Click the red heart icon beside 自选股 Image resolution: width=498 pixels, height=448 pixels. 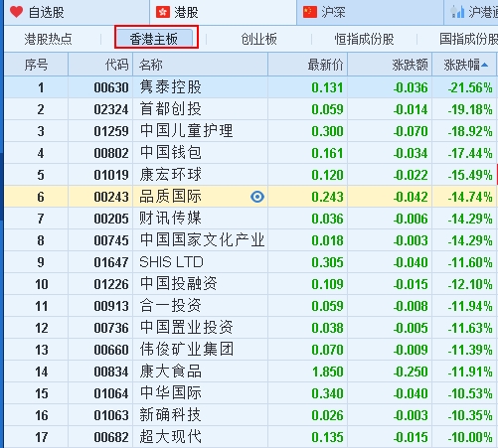(x=16, y=12)
